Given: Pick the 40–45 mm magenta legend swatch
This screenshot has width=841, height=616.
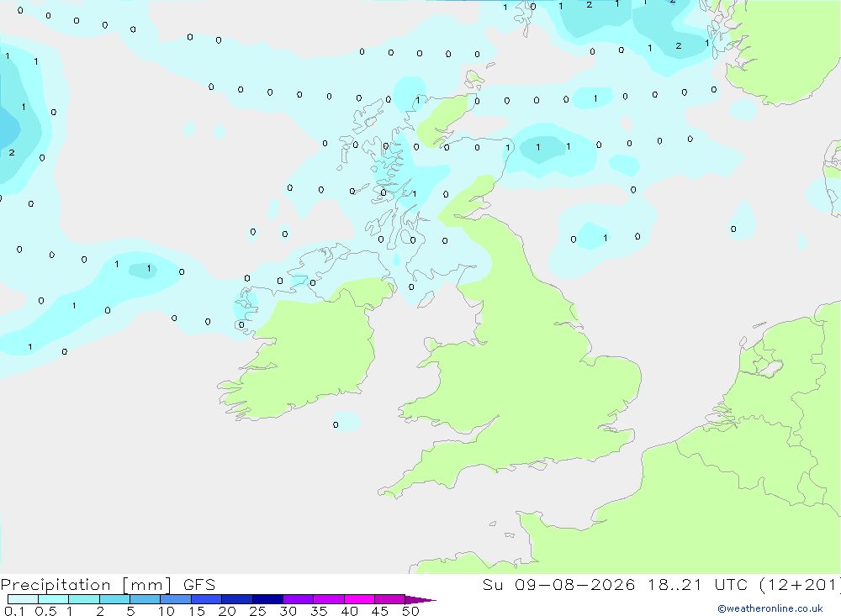Looking at the screenshot, I should 359,599.
